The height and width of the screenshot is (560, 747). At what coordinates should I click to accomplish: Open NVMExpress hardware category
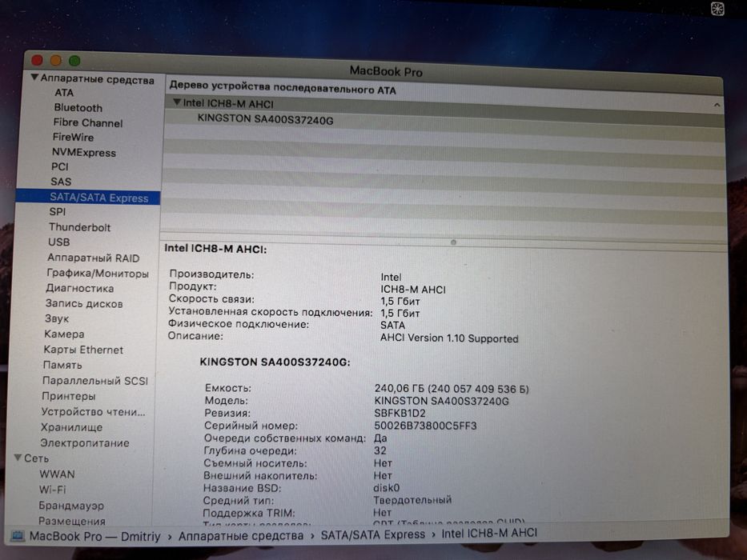[84, 152]
